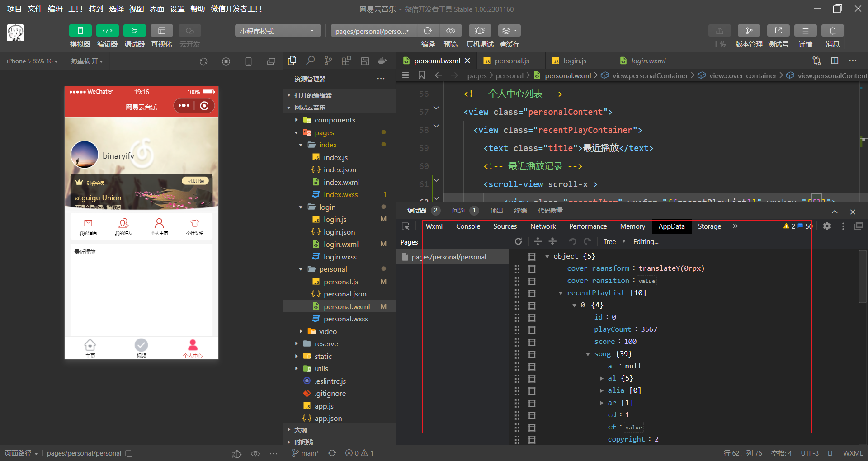Copy the page path in status bar
Screen dimensions: 868x461
[129, 453]
